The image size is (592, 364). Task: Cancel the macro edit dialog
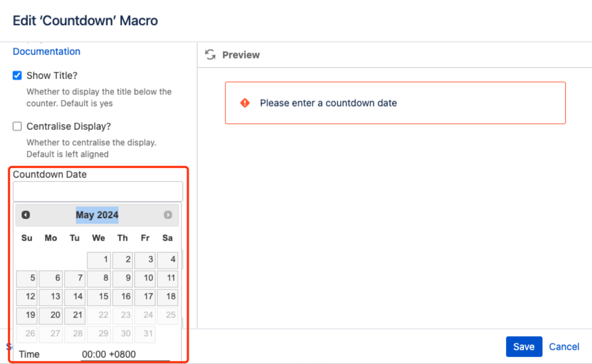pos(564,347)
